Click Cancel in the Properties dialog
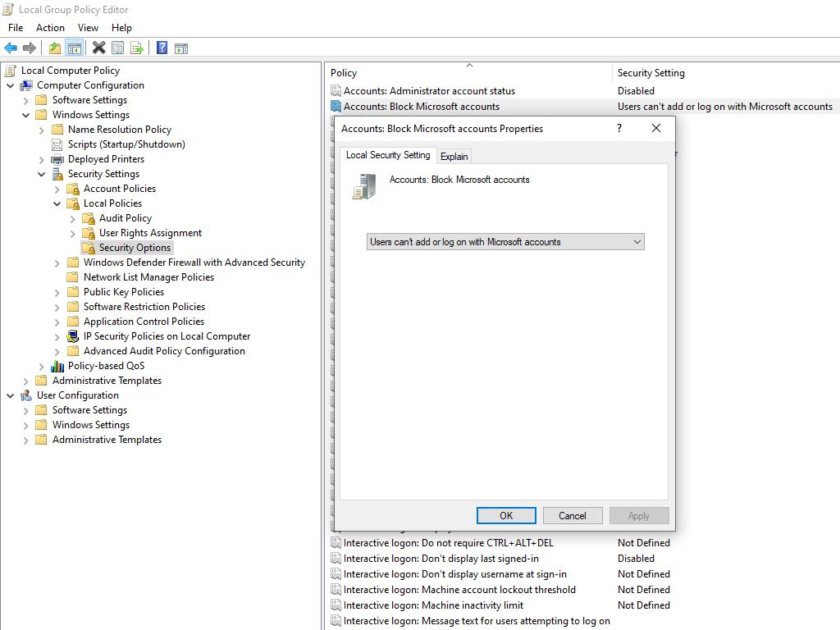Viewport: 840px width, 630px height. pyautogui.click(x=572, y=515)
